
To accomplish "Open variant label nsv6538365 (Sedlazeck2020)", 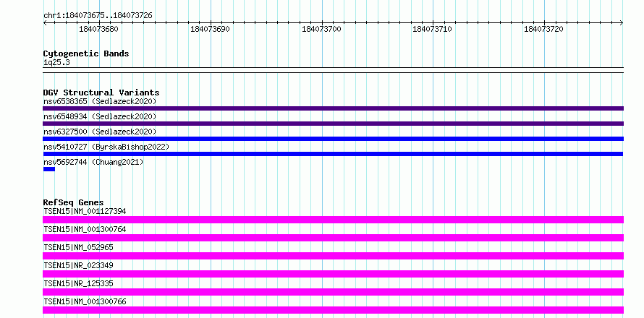I will [x=100, y=101].
